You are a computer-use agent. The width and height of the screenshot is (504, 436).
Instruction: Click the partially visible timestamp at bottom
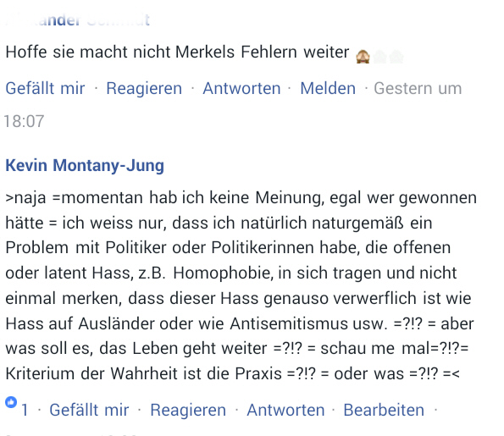pyautogui.click(x=70, y=434)
